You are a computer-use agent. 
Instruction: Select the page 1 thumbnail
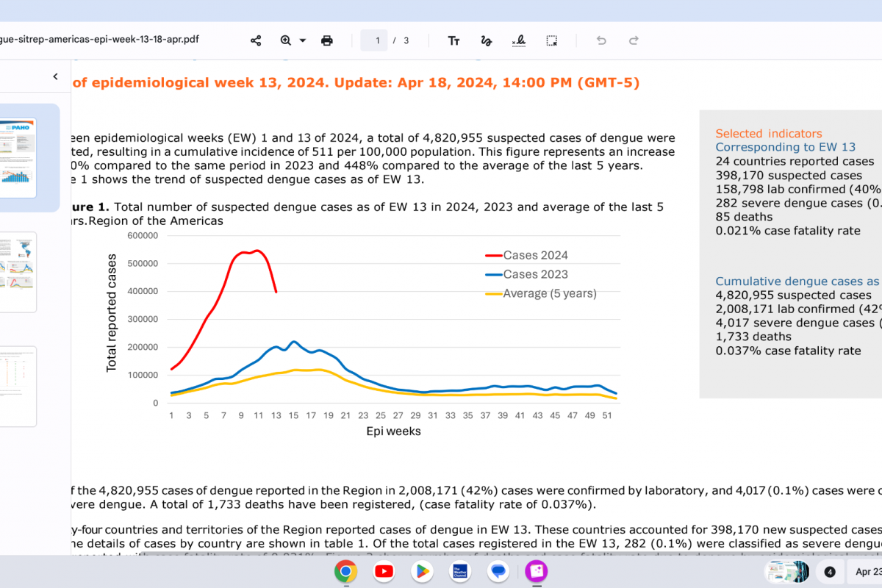(18, 157)
